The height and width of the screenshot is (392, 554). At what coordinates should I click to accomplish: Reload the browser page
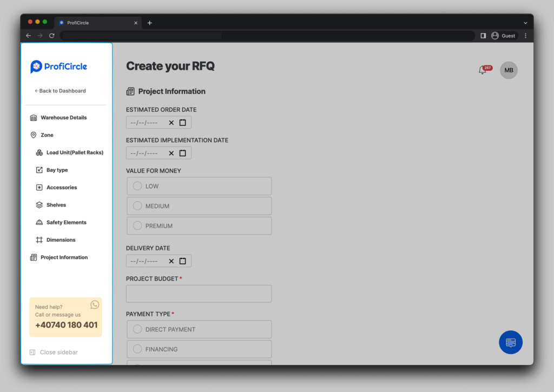coord(51,36)
